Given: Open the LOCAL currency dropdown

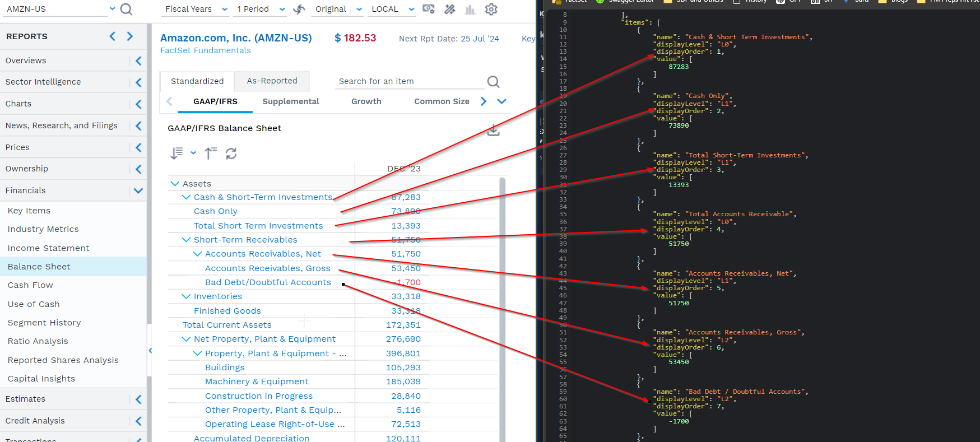Looking at the screenshot, I should click(x=411, y=9).
